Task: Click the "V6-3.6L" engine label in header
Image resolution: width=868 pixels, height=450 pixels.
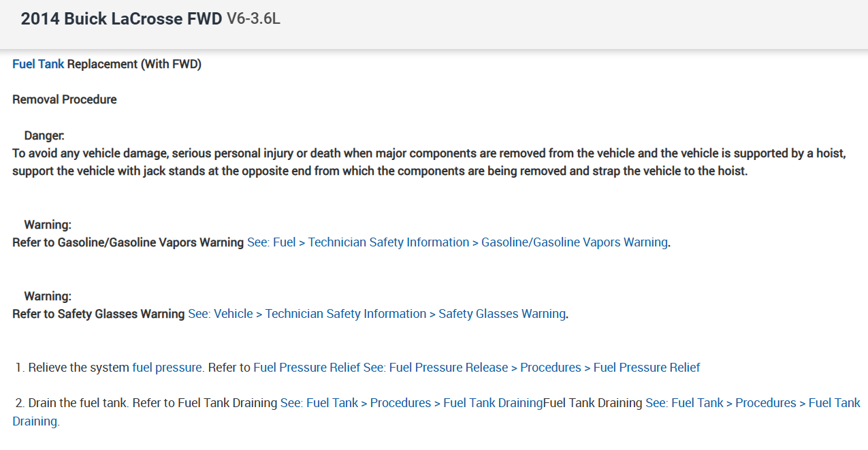Action: pyautogui.click(x=253, y=19)
